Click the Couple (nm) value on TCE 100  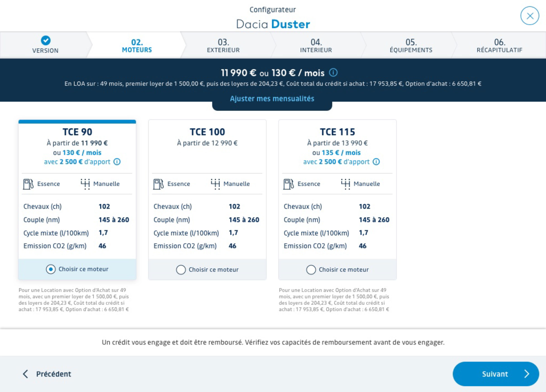click(x=244, y=220)
